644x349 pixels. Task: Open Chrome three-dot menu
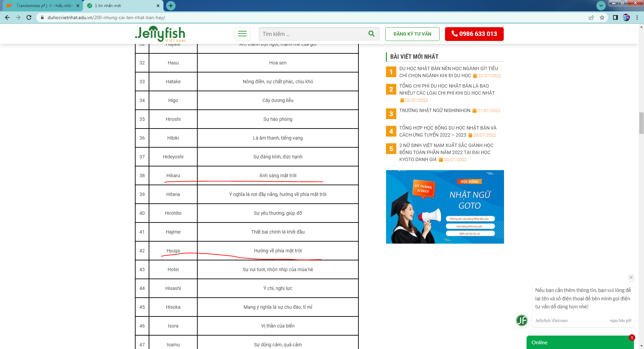(637, 17)
